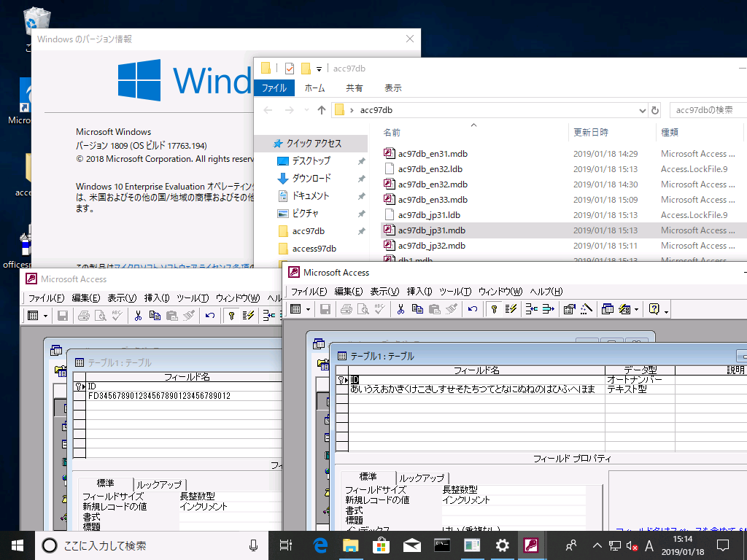Open Properties in the front Access toolbar
This screenshot has height=560, width=747.
569,309
